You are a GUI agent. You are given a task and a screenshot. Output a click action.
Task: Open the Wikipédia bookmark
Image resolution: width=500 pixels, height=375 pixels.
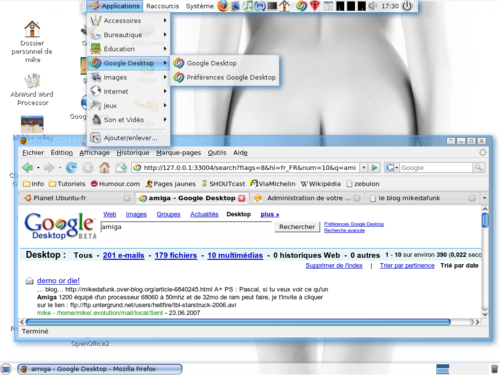point(320,184)
